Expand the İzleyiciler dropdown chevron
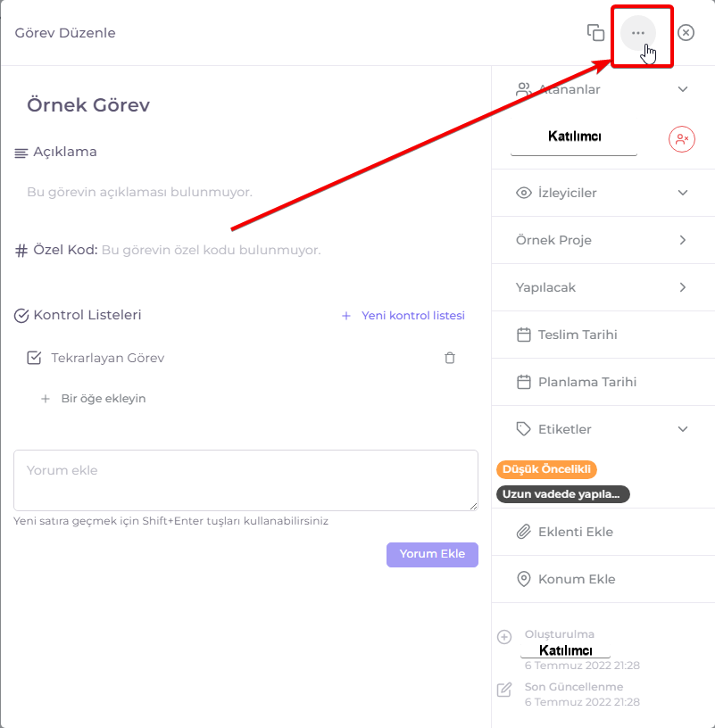This screenshot has height=728, width=715. pos(683,193)
